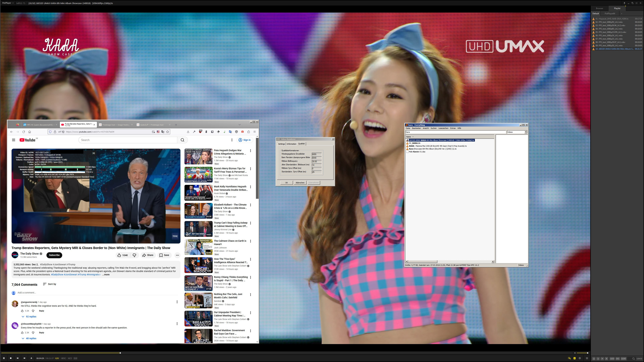Image resolution: width=644 pixels, height=362 pixels.
Task: Open Videos filter dropdown in Everything
Action: pyautogui.click(x=526, y=132)
